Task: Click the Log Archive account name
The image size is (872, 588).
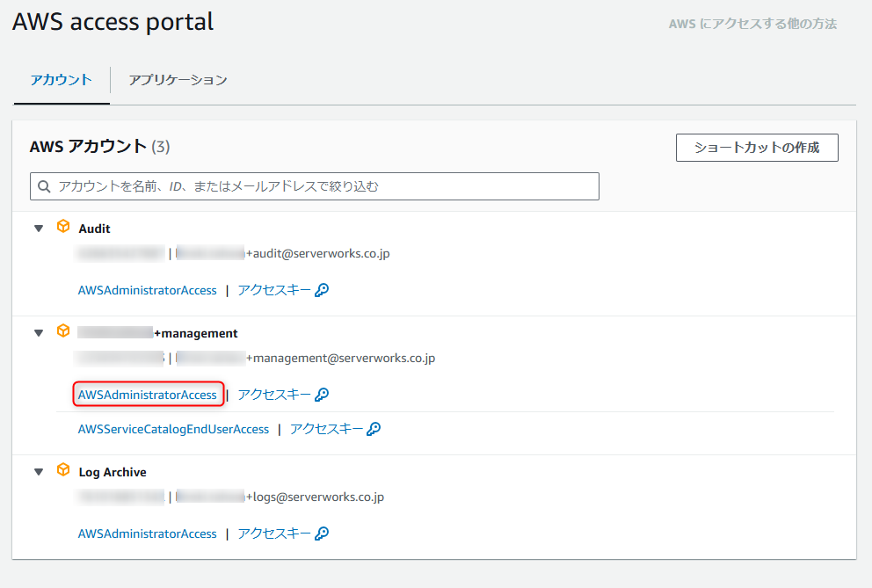Action: 113,472
